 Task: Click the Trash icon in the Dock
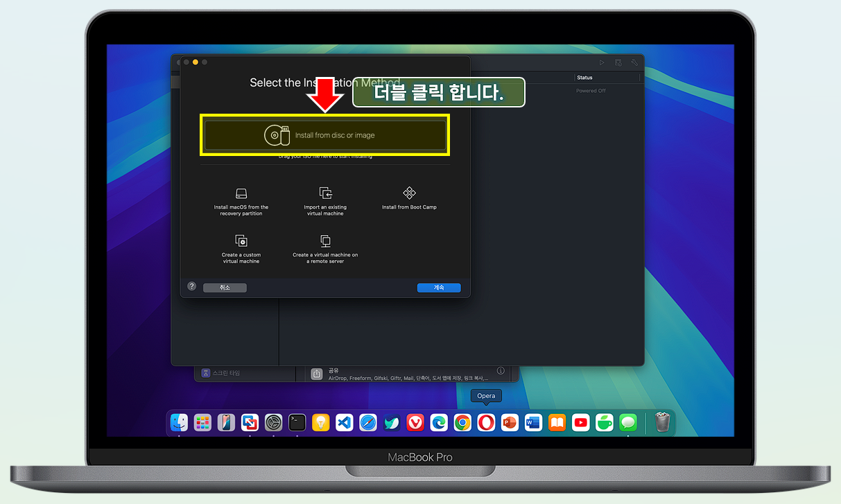[661, 422]
